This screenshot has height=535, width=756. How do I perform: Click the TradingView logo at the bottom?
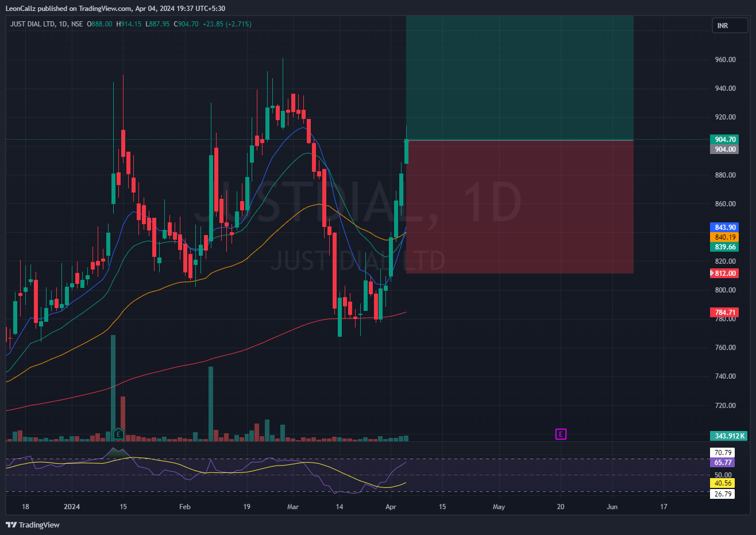click(x=33, y=525)
